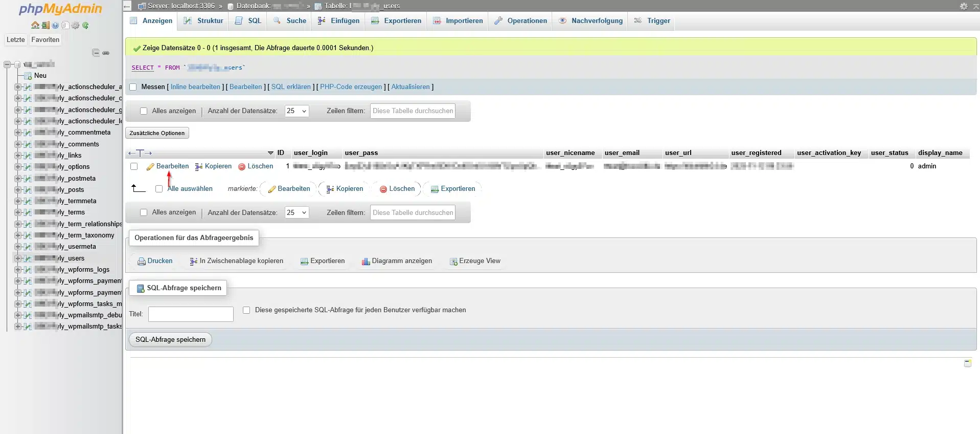The width and height of the screenshot is (980, 434).
Task: Click the red delete icon beside Löschen
Action: click(x=242, y=167)
